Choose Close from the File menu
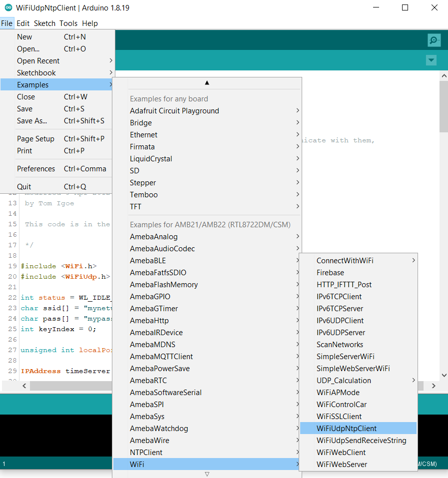Viewport: 448px width, 478px height. (57, 96)
